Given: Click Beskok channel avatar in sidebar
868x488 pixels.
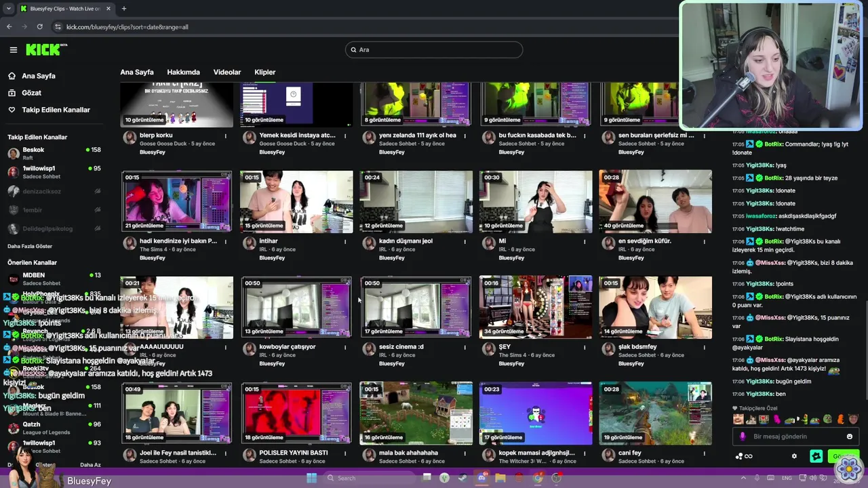Looking at the screenshot, I should 13,153.
